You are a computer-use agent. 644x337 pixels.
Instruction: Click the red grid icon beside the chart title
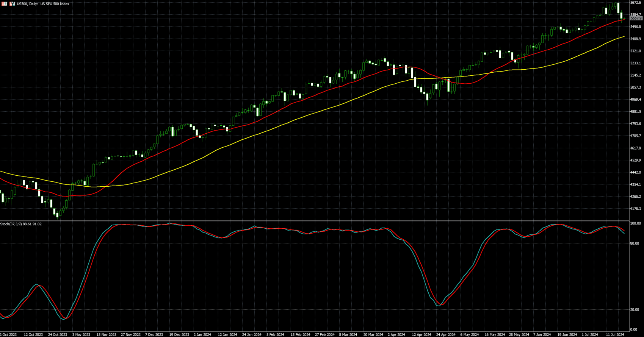pos(5,4)
